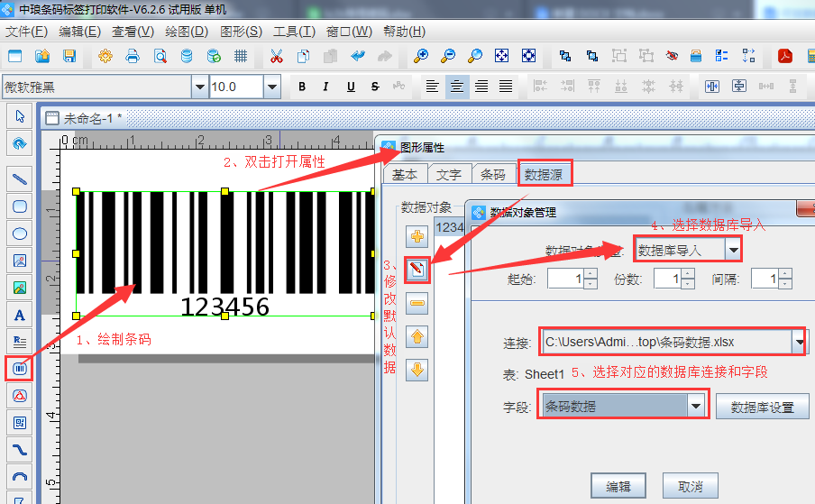Click the 数据库设置 button
Screen dimensions: 815x504
762,407
